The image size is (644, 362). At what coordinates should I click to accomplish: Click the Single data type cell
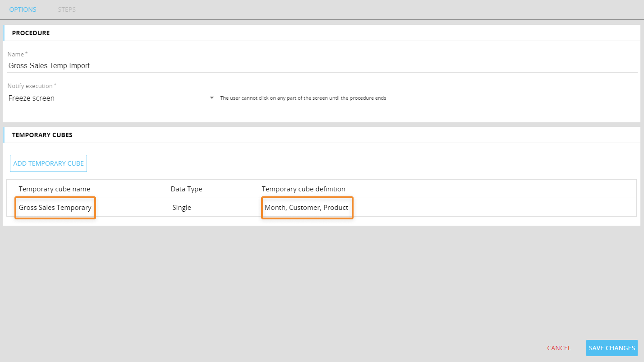click(x=182, y=208)
